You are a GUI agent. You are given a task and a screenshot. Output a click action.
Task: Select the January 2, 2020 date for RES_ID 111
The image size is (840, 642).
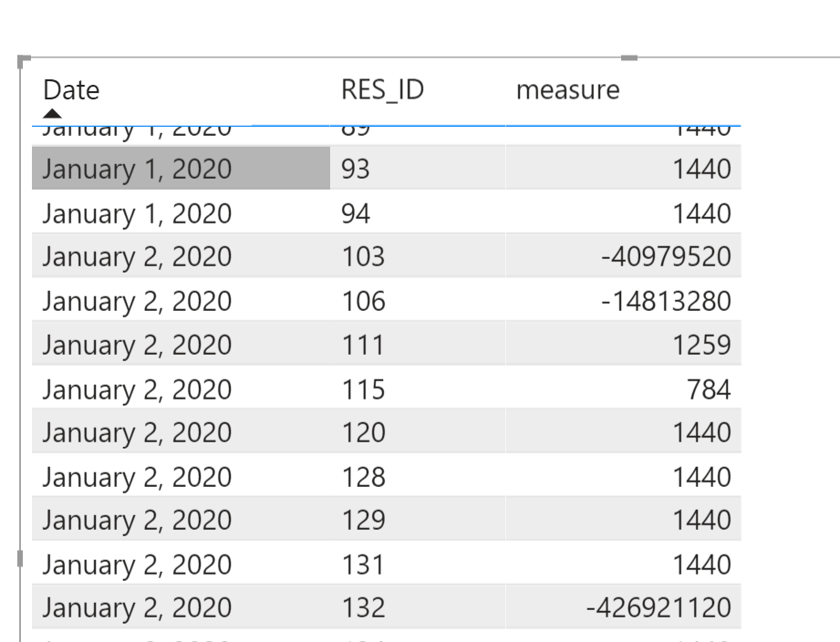[x=181, y=345]
